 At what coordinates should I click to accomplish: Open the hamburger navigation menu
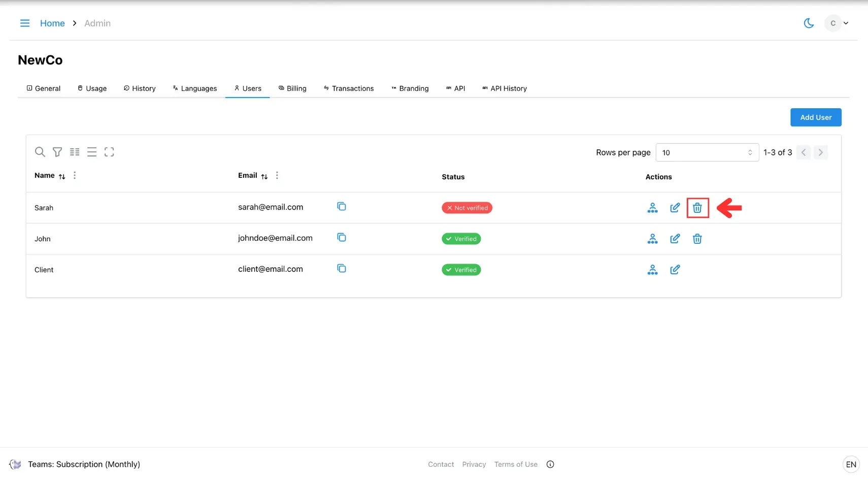click(24, 23)
